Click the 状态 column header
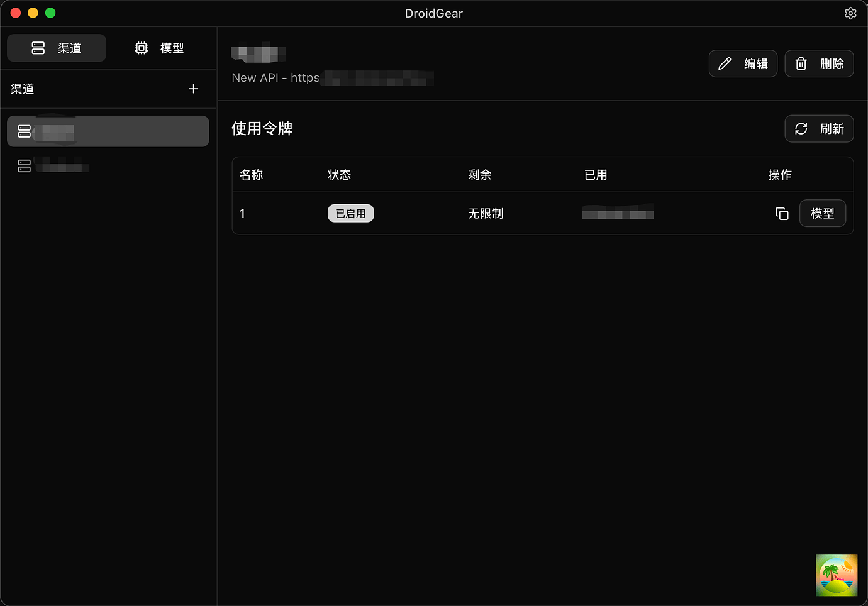The image size is (868, 606). pos(340,175)
